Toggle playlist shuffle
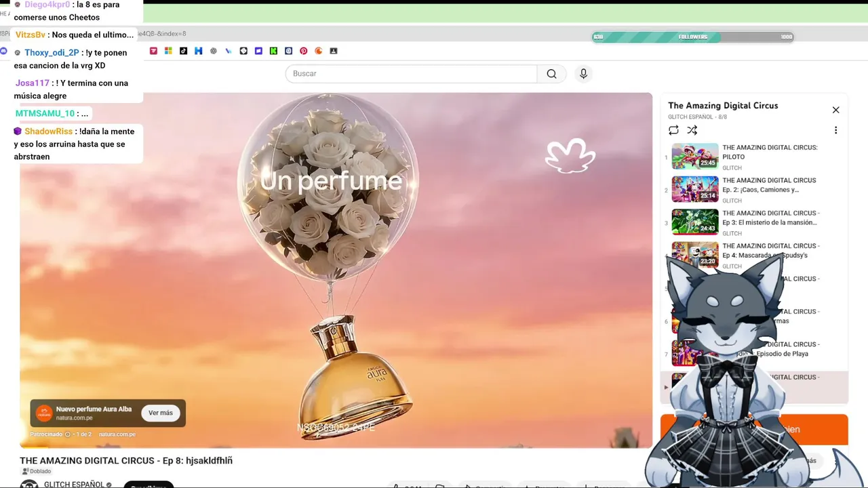Image resolution: width=868 pixels, height=488 pixels. [692, 130]
